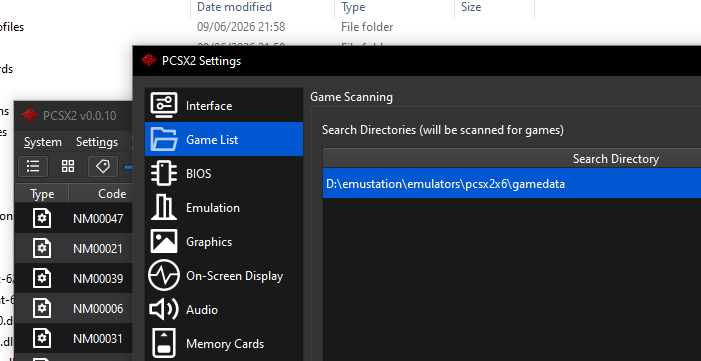
Task: Select game row NM00031
Action: [74, 338]
